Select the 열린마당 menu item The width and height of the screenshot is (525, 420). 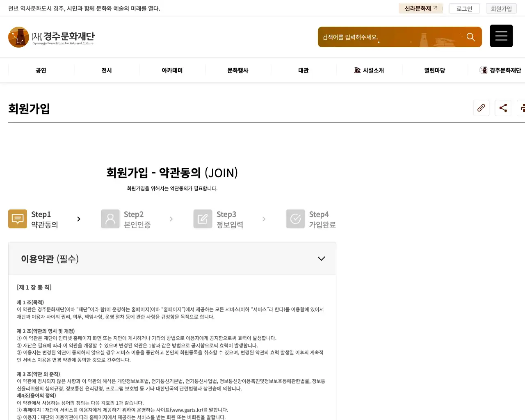(x=435, y=70)
